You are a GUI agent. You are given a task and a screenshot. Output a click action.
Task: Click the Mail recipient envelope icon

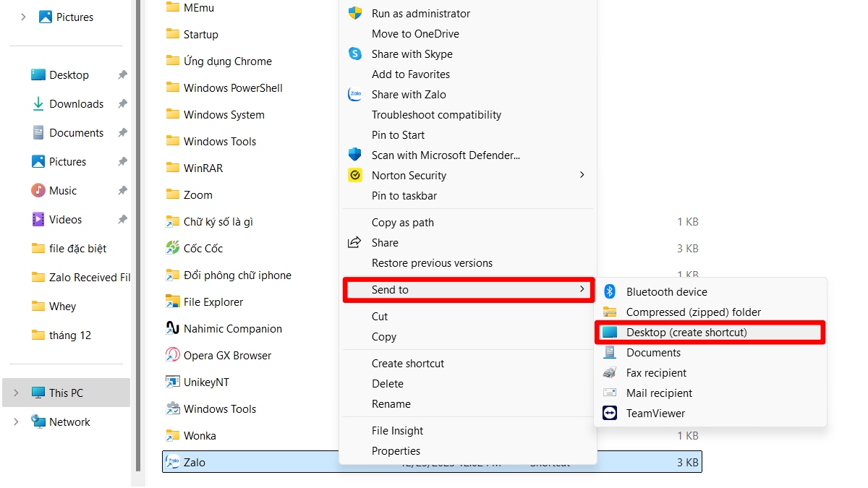click(610, 393)
